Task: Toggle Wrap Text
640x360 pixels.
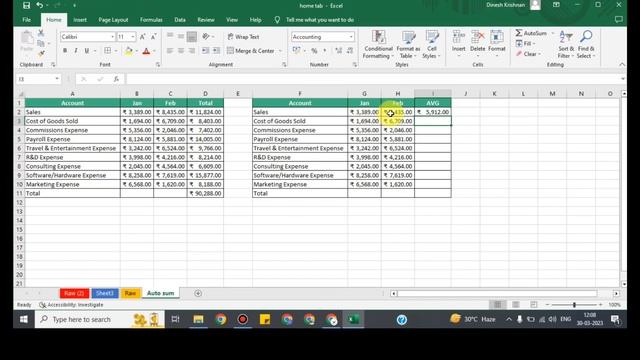Action: pyautogui.click(x=243, y=37)
